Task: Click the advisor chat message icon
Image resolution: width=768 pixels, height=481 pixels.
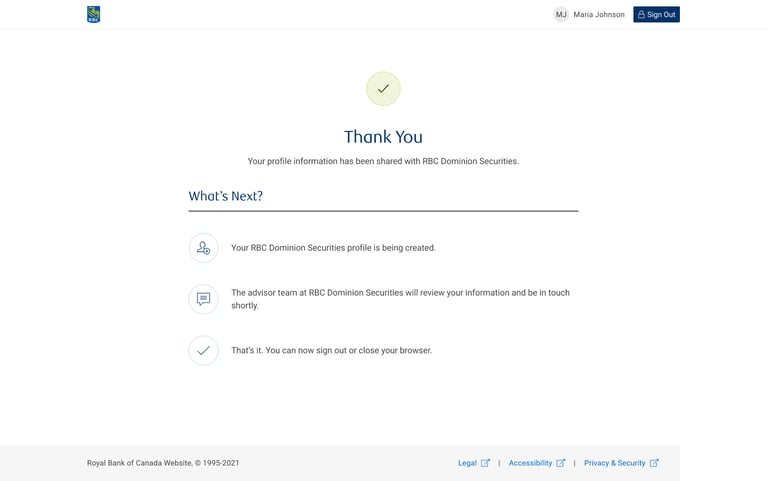Action: pos(203,299)
